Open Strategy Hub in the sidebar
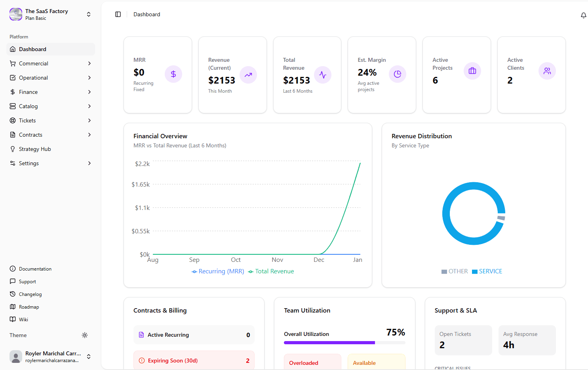This screenshot has width=588, height=370. (x=35, y=149)
